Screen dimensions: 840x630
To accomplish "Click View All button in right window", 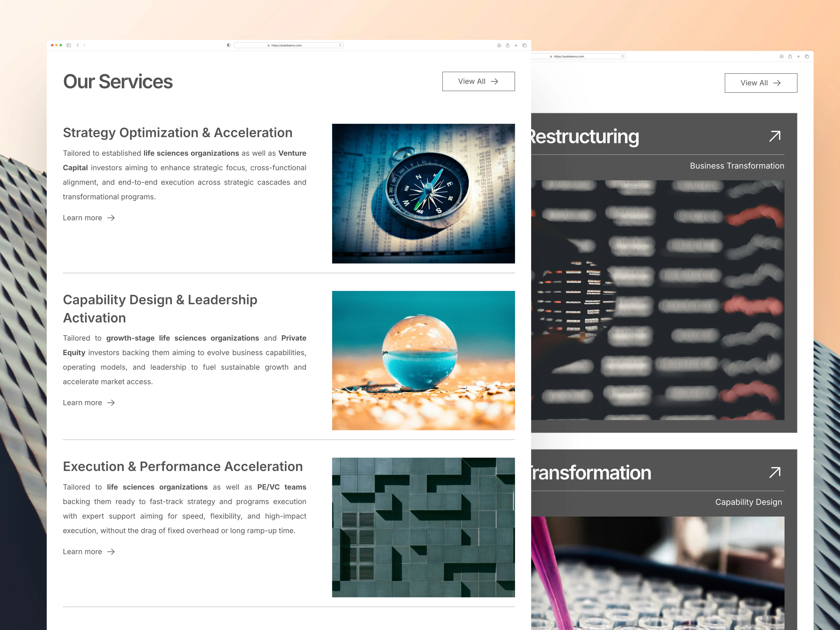I will 761,83.
